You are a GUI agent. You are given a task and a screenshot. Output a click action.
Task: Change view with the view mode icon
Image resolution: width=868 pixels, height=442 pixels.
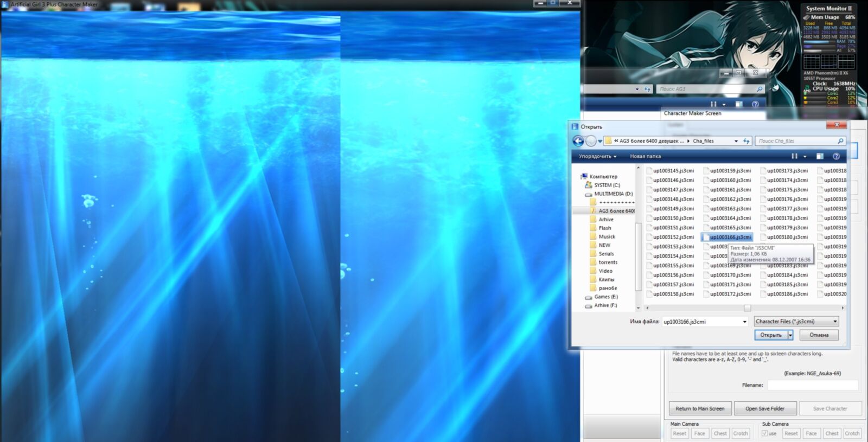pos(794,156)
